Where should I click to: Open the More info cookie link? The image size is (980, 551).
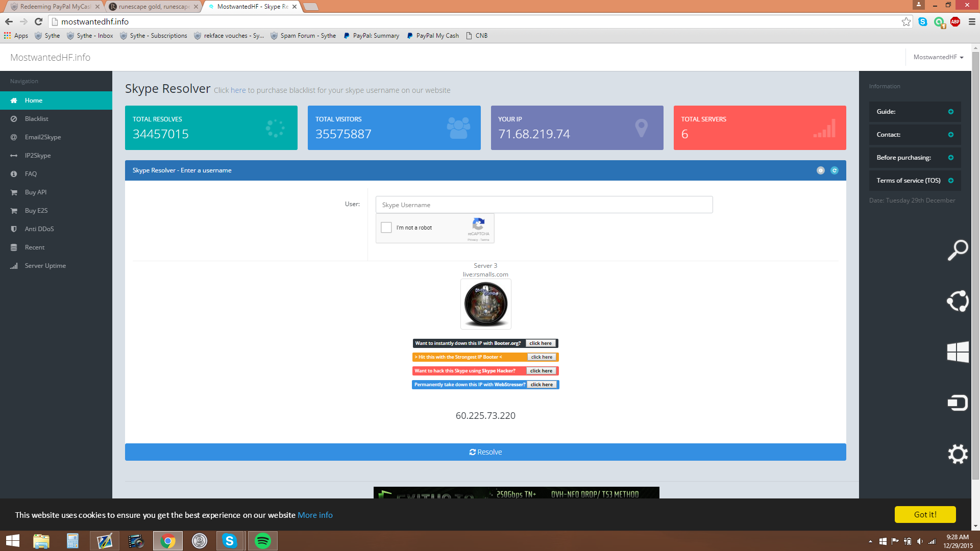pyautogui.click(x=315, y=515)
